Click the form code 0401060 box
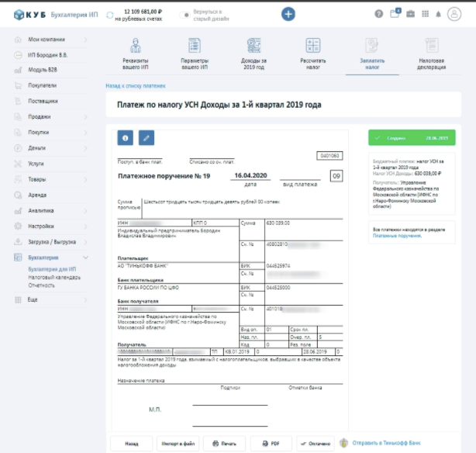 click(x=329, y=156)
